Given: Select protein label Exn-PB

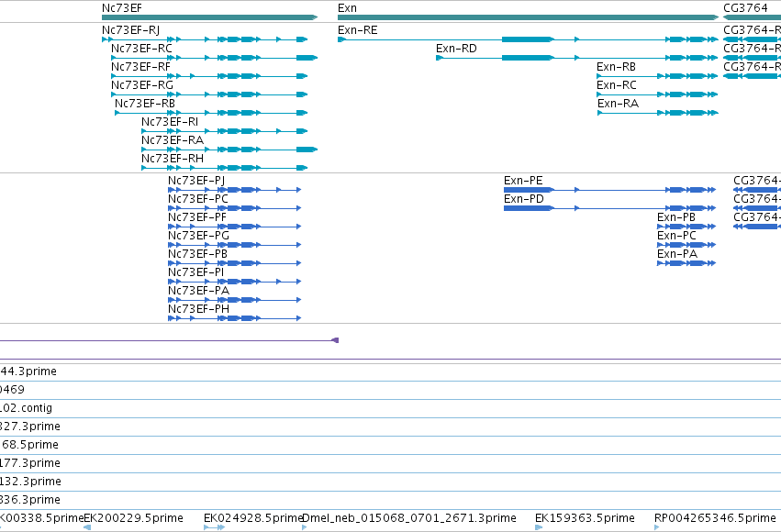Looking at the screenshot, I should [x=676, y=217].
